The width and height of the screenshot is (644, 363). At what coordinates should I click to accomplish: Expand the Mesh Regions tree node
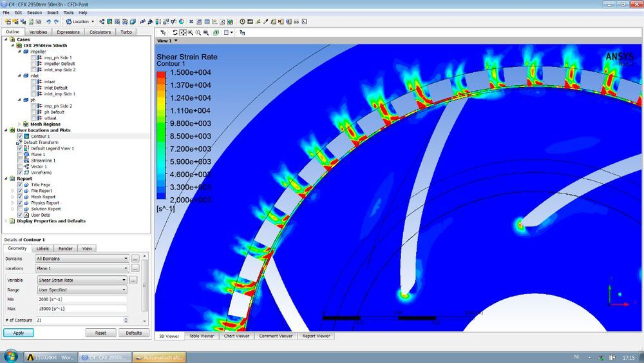click(x=19, y=124)
